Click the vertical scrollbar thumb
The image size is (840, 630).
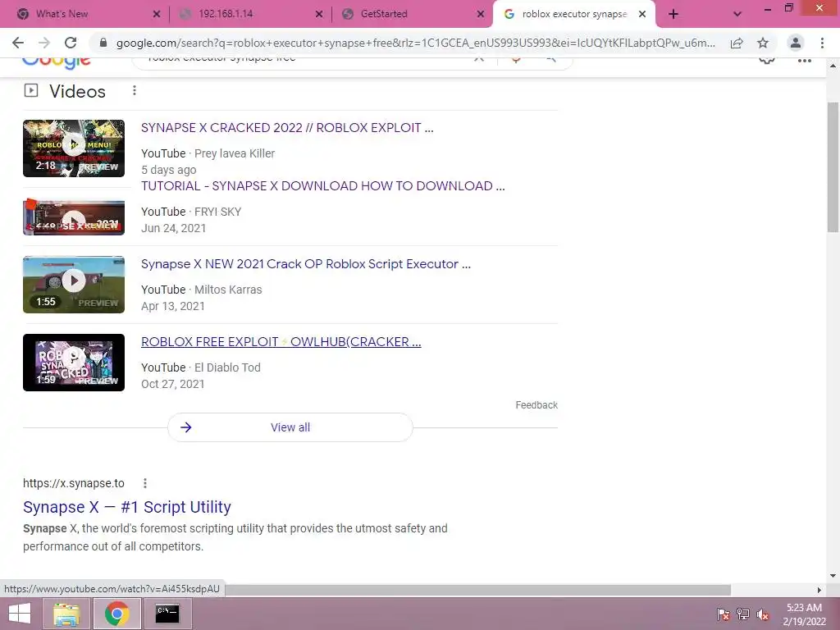[x=833, y=167]
